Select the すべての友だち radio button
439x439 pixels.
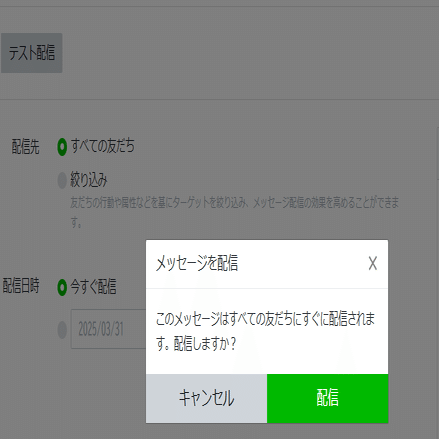point(62,147)
